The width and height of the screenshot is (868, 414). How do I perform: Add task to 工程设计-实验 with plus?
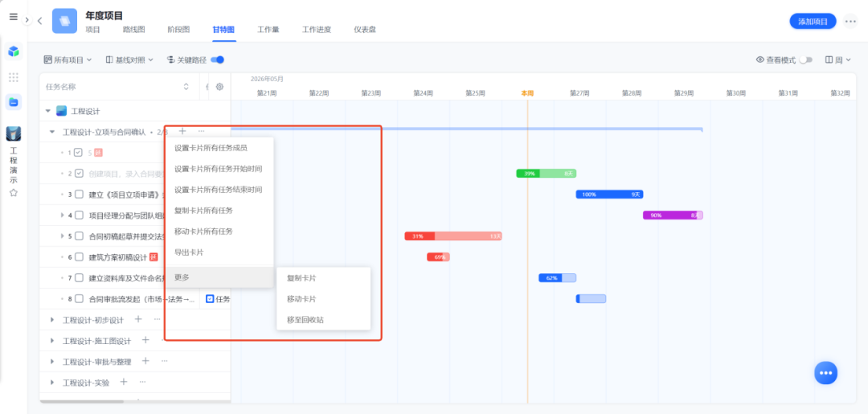(124, 382)
